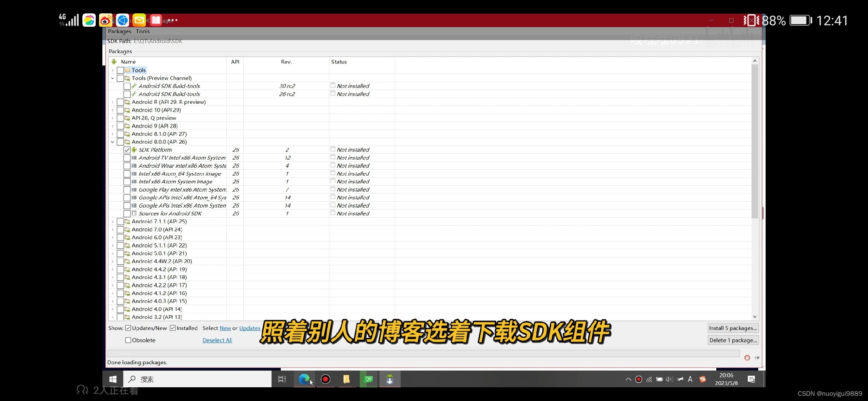Expand the Tools folder row
The height and width of the screenshot is (401, 868).
[x=113, y=70]
